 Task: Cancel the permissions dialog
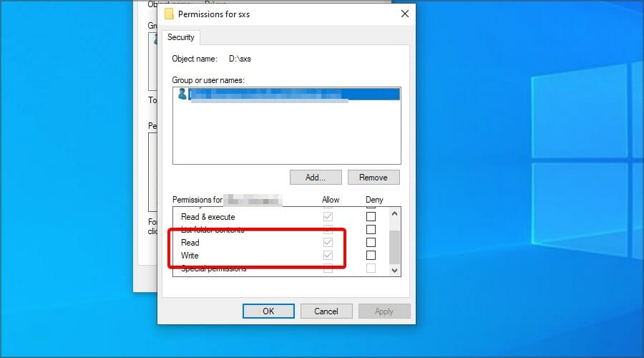pyautogui.click(x=326, y=311)
